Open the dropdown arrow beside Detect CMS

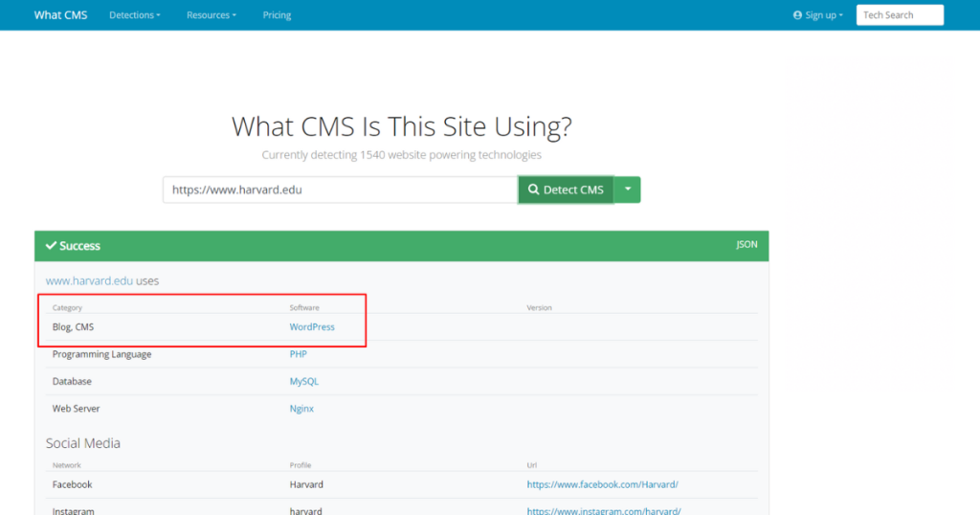click(628, 190)
